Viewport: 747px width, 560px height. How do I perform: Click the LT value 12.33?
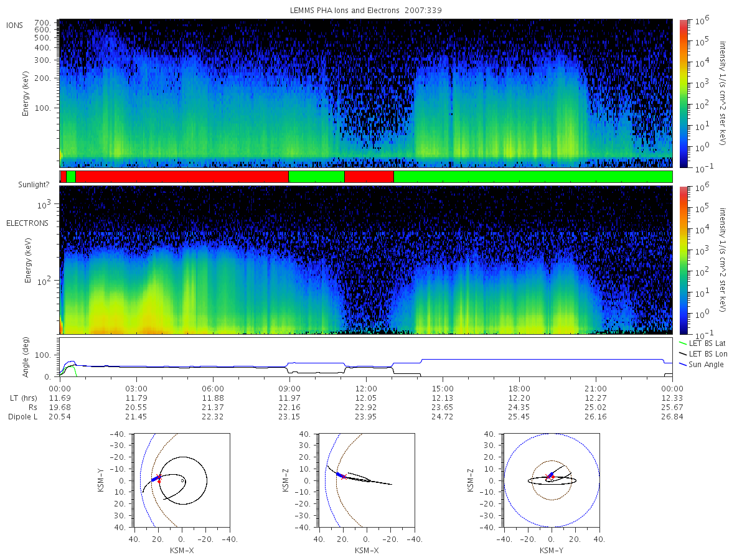[672, 397]
